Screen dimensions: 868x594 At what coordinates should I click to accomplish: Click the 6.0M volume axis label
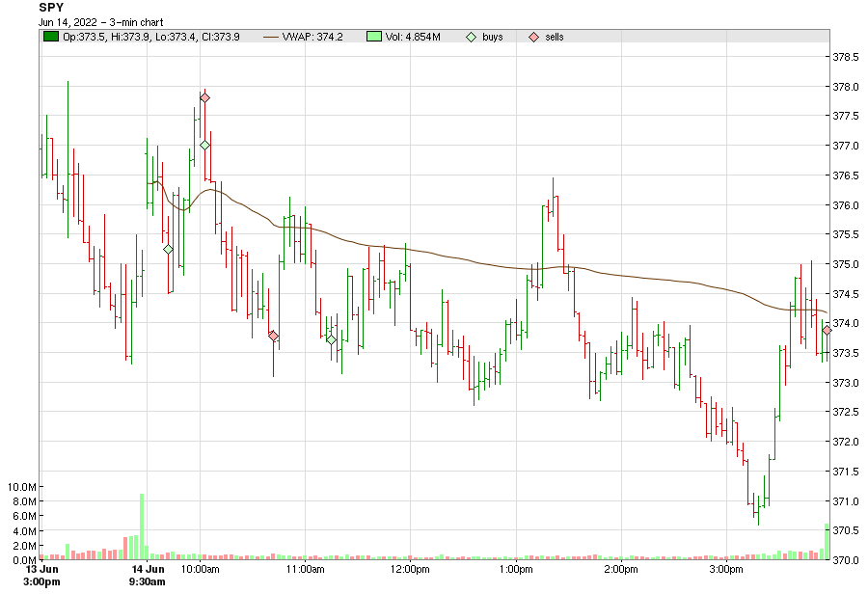point(24,517)
